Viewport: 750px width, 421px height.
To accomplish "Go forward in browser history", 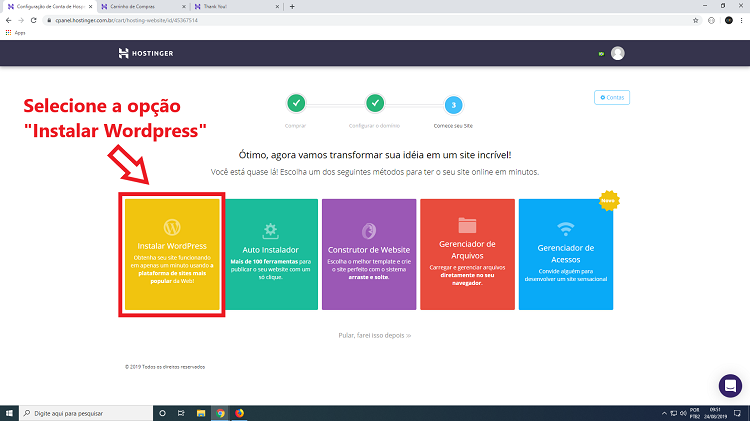I will pos(21,20).
